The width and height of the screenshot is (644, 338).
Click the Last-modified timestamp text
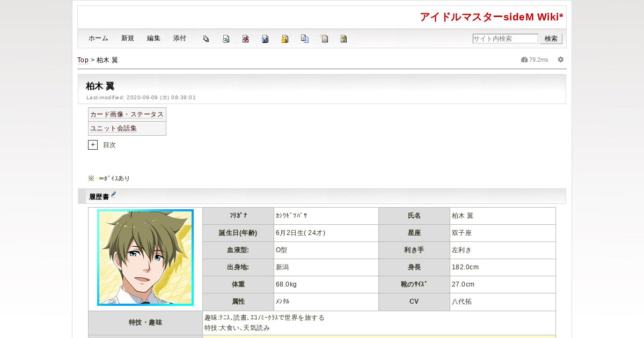(x=141, y=98)
